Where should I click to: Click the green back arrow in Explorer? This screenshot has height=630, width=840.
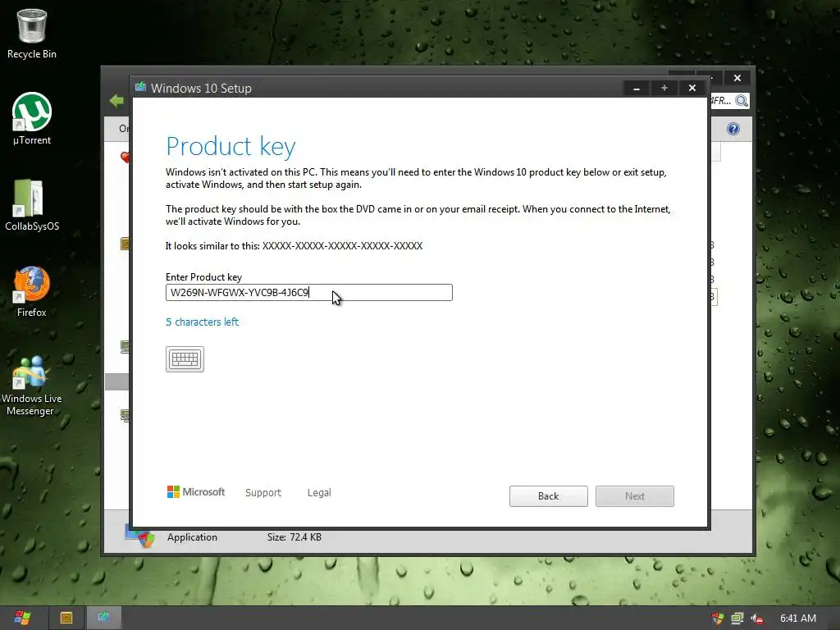click(x=116, y=100)
